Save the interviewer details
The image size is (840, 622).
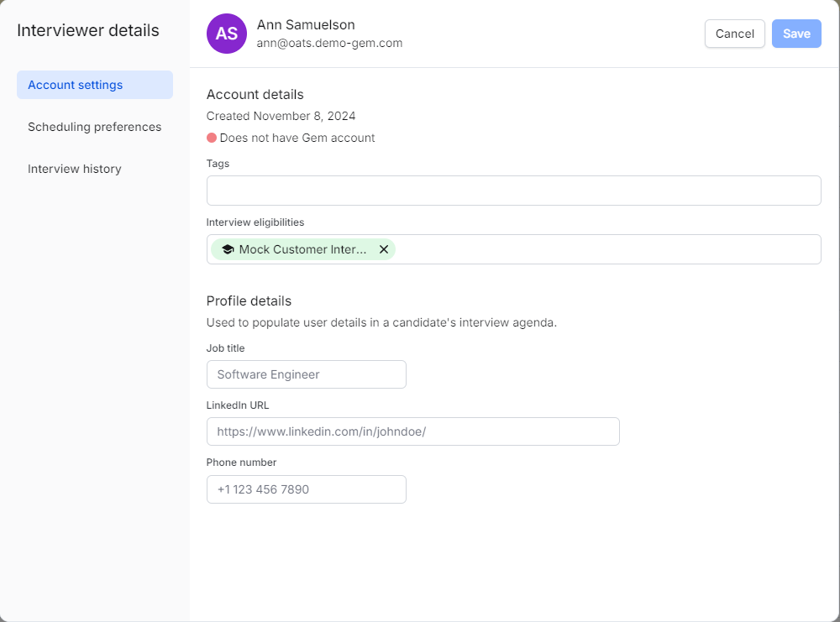(795, 34)
